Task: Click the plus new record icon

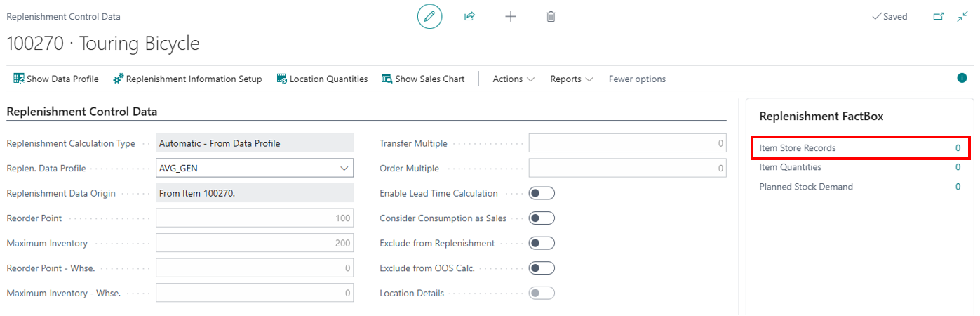Action: 511,16
